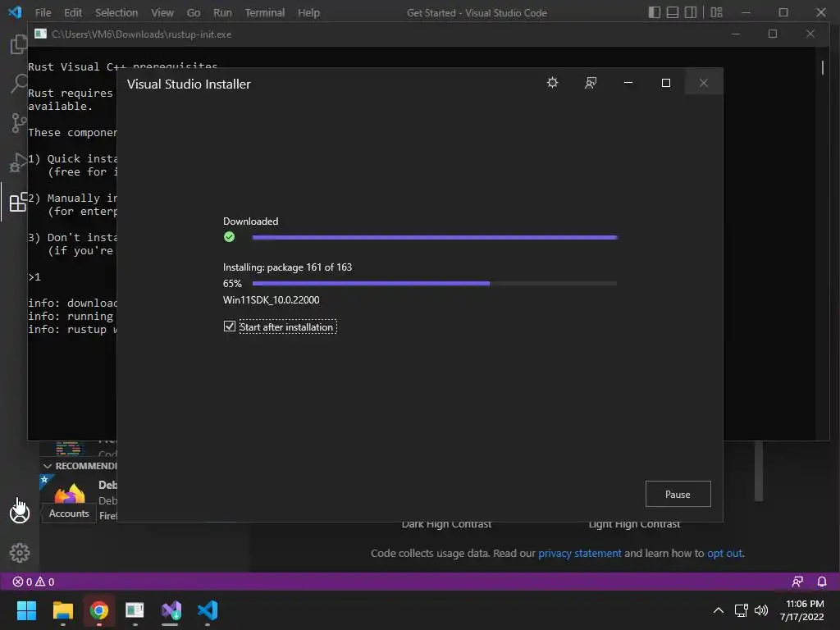Click the '65%' progress value
This screenshot has width=840, height=630.
click(232, 283)
